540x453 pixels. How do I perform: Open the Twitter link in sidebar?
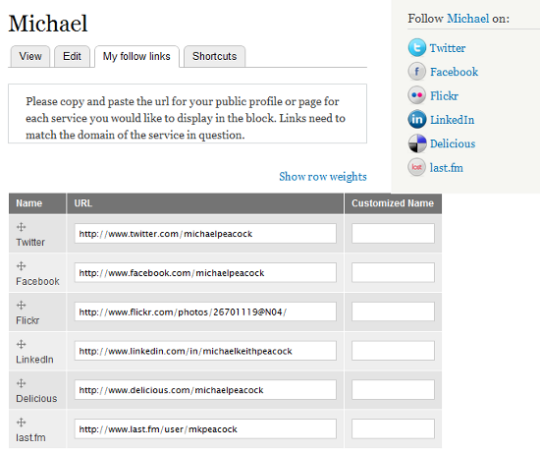[447, 48]
